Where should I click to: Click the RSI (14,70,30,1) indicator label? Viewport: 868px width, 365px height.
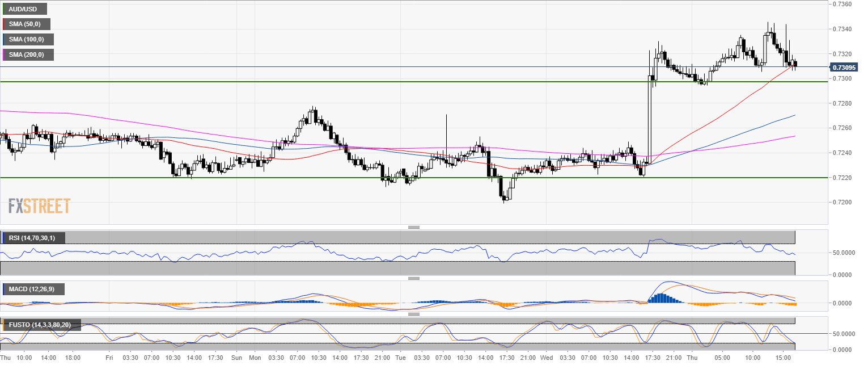33,238
